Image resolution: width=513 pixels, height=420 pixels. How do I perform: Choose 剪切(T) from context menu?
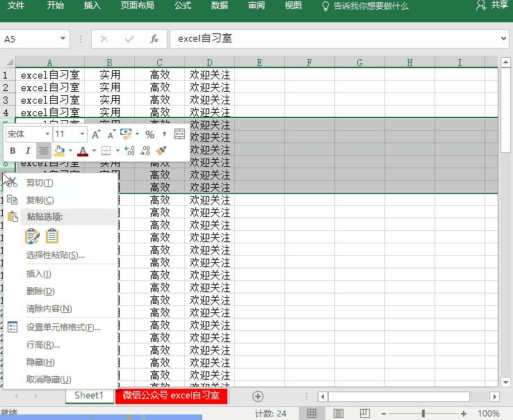[60, 183]
